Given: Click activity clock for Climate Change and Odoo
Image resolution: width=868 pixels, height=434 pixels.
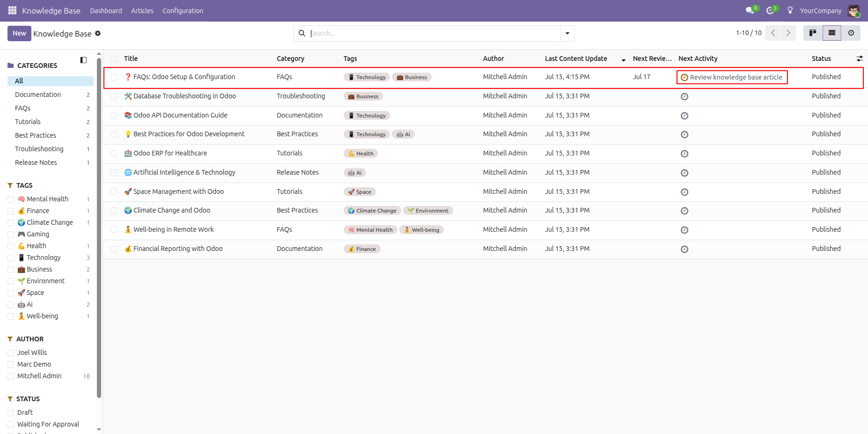Looking at the screenshot, I should tap(684, 211).
